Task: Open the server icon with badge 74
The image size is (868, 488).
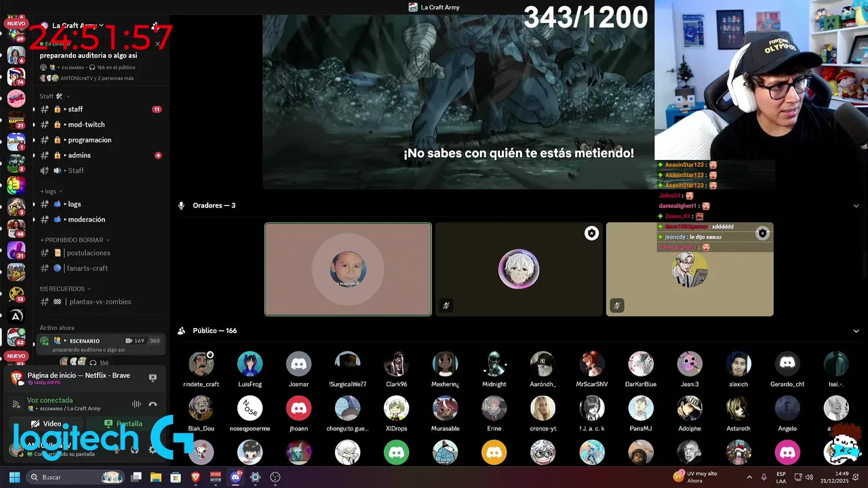Action: coord(16,76)
